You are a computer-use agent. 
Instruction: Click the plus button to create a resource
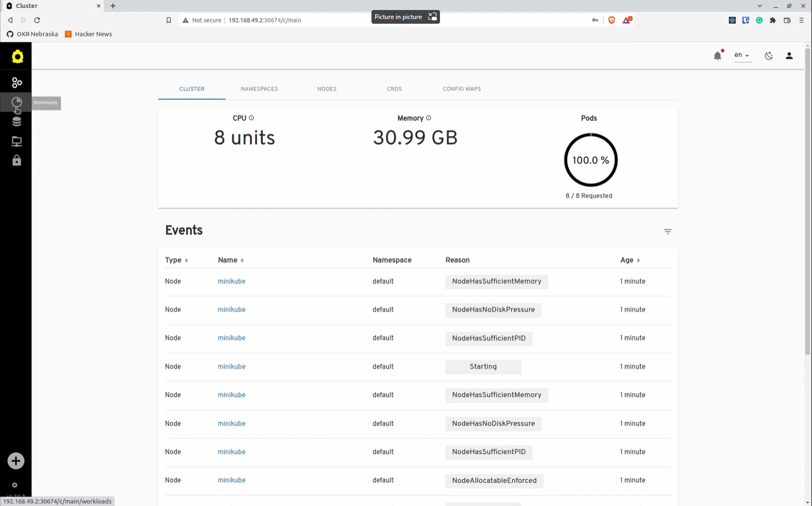tap(16, 460)
